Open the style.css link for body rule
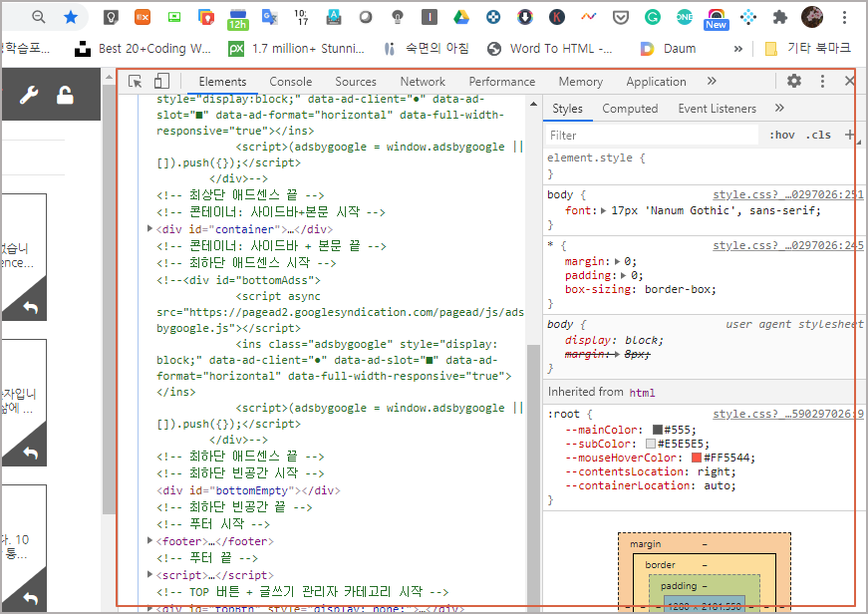The width and height of the screenshot is (868, 614). tap(787, 194)
